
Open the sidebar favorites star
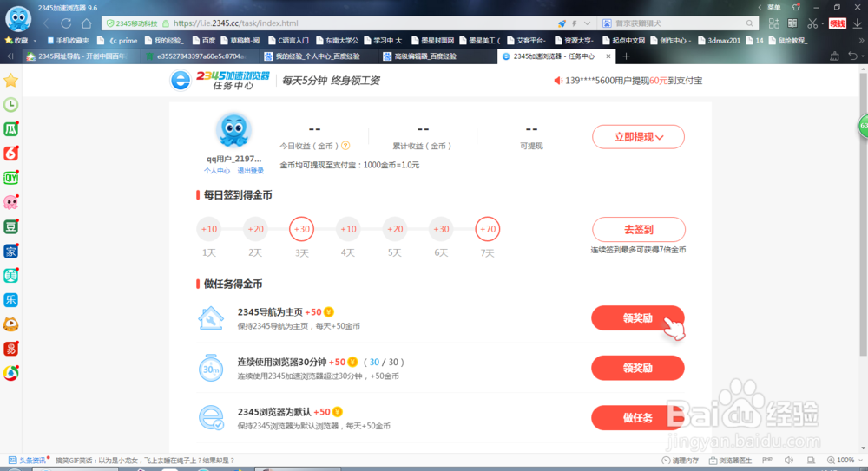click(x=10, y=81)
